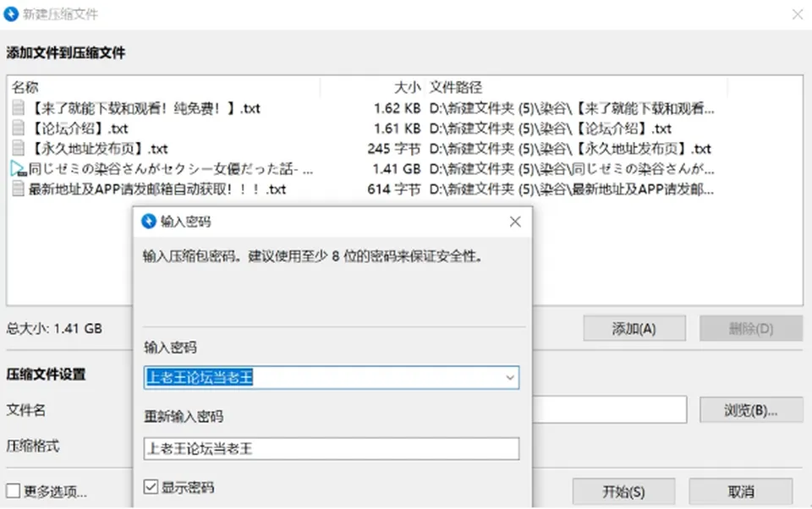Click the video file icon for 同じゼミの染谷さん
This screenshot has width=812, height=509.
click(18, 169)
